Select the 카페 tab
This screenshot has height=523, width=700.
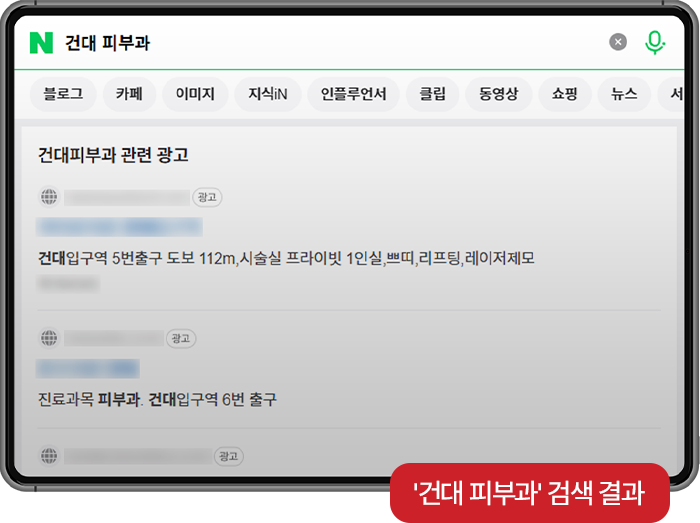(129, 94)
